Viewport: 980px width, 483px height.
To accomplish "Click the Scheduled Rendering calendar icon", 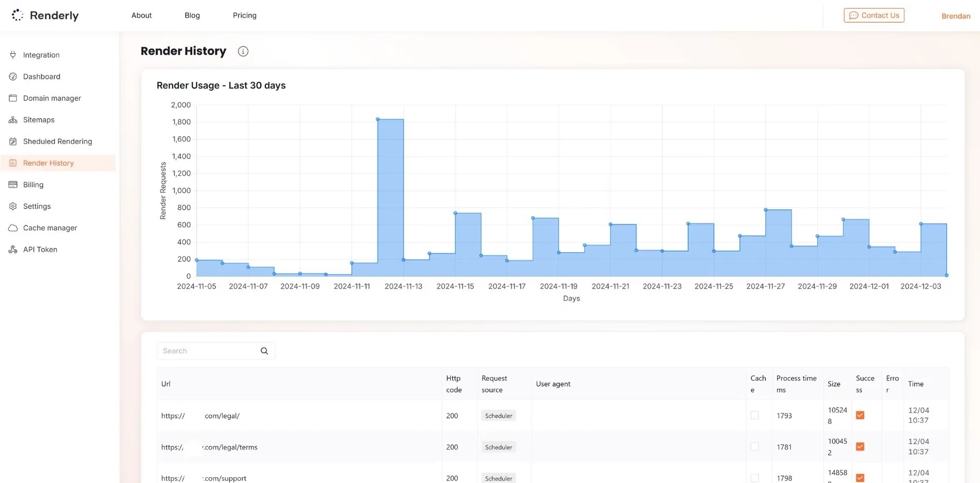I will coord(13,142).
